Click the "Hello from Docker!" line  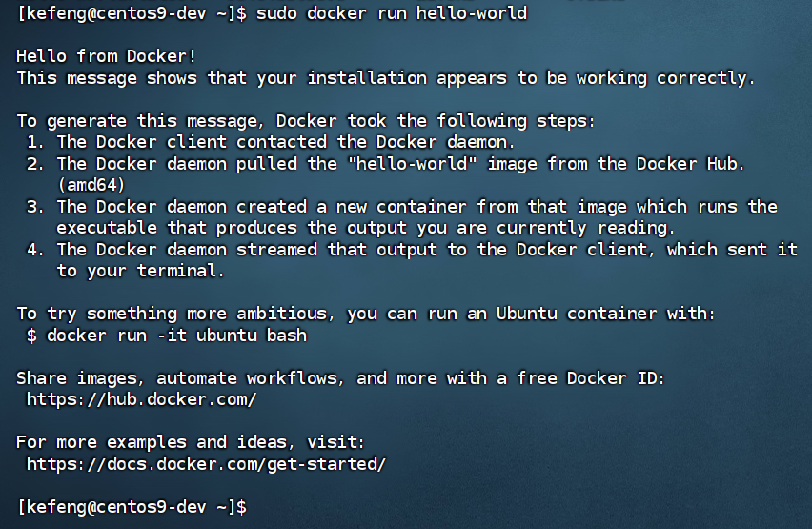(106, 56)
